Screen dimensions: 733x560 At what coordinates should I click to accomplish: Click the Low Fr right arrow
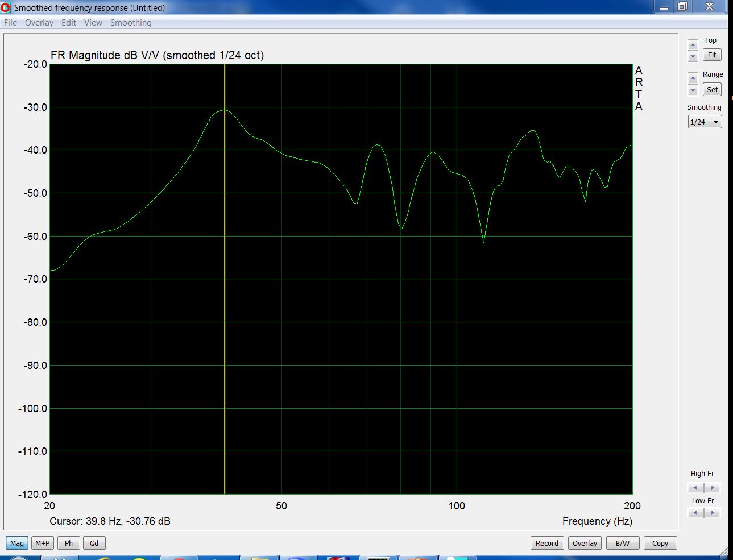(712, 513)
